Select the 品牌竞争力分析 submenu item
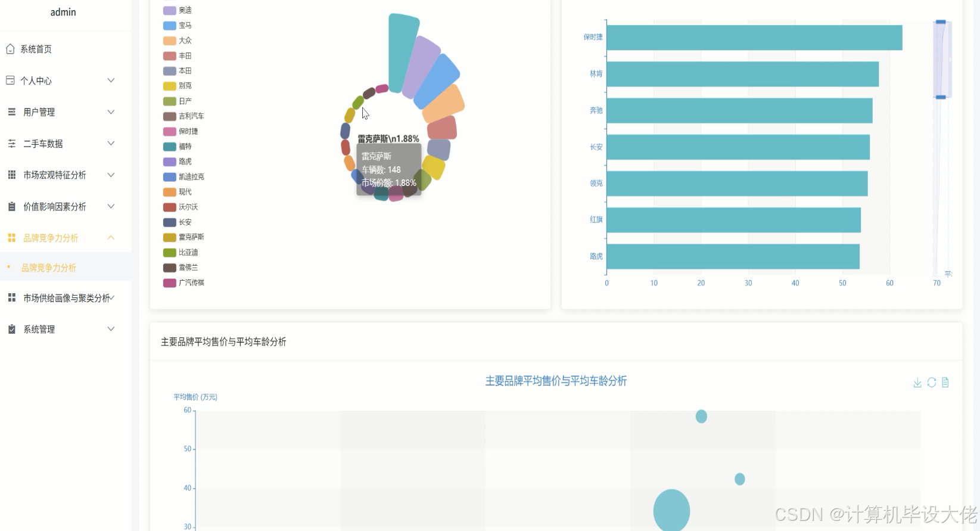The height and width of the screenshot is (531, 980). 66,268
